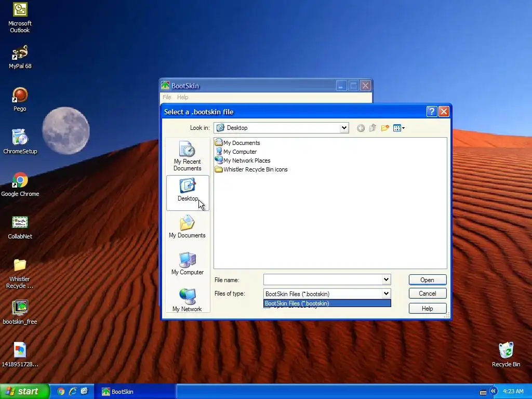
Task: Go to My Recent Documents in places bar
Action: 187,156
